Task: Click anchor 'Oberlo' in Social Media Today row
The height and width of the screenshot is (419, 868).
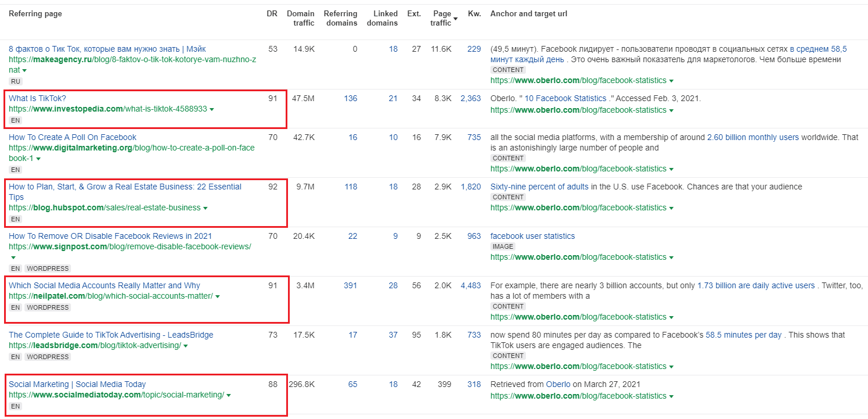Action: pyautogui.click(x=558, y=384)
